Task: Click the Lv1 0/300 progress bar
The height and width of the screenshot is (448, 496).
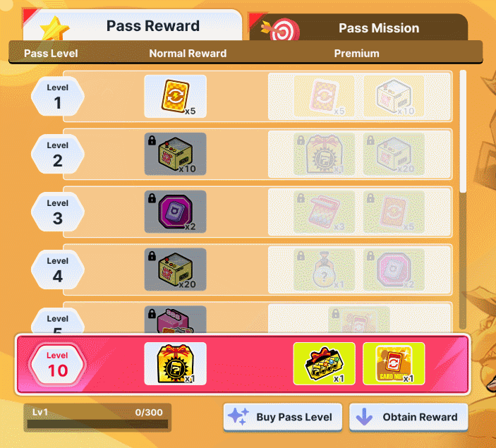Action: click(x=97, y=418)
